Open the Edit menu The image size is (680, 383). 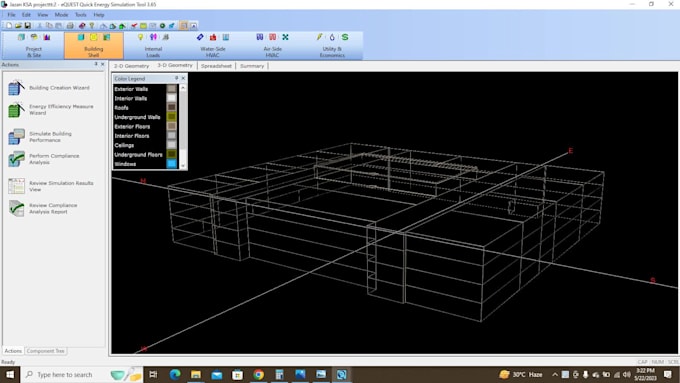[26, 15]
